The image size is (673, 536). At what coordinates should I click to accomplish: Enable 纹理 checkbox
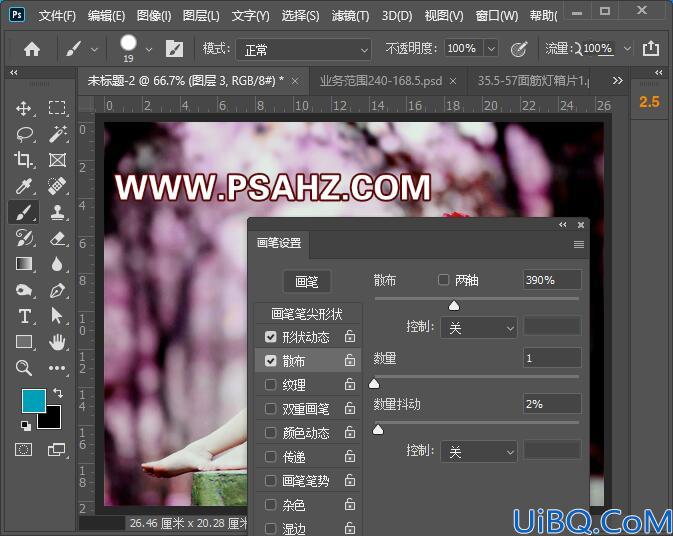[270, 385]
